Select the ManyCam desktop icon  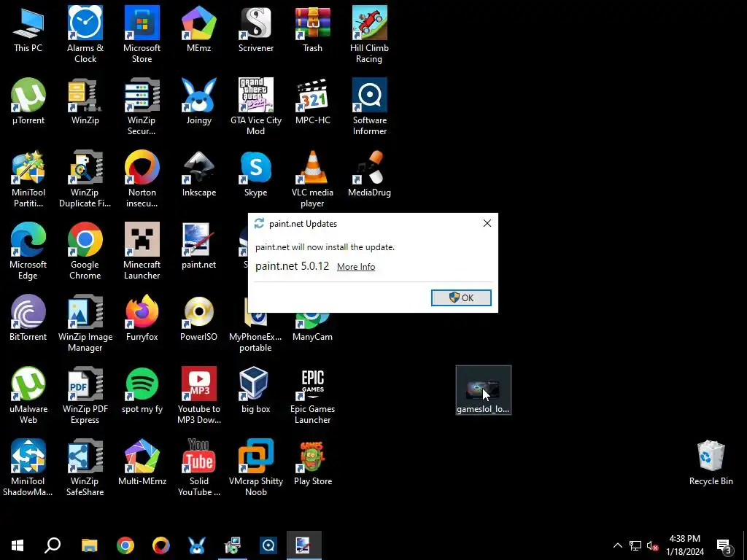pos(312,327)
